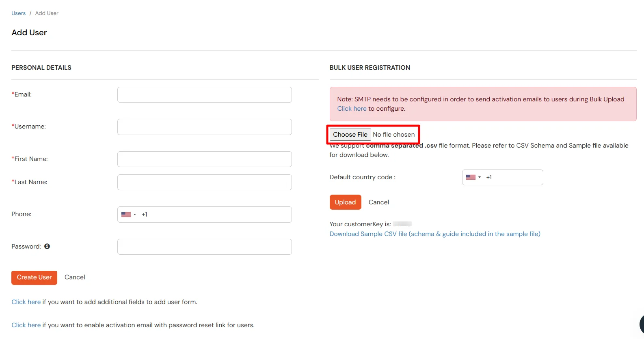644x339 pixels.
Task: Cancel the personal details form
Action: coord(75,277)
